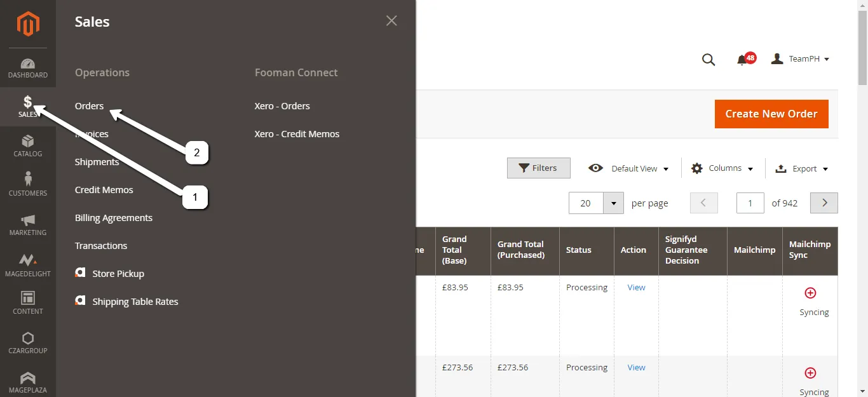Click Create New Order button

coord(771,114)
